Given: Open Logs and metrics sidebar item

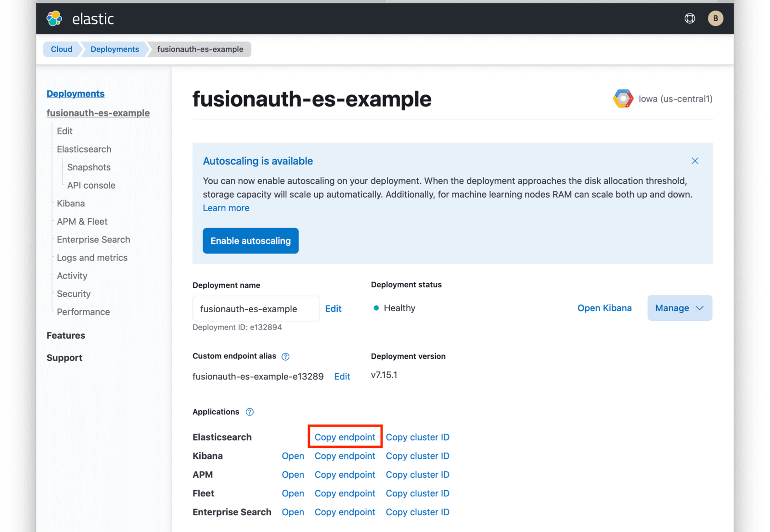Looking at the screenshot, I should [92, 258].
